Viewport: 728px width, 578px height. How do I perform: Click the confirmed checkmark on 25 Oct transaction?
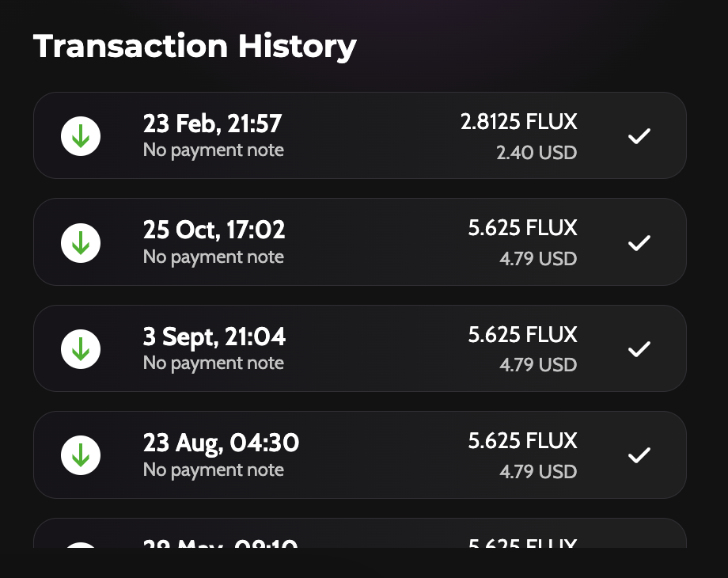(x=639, y=242)
